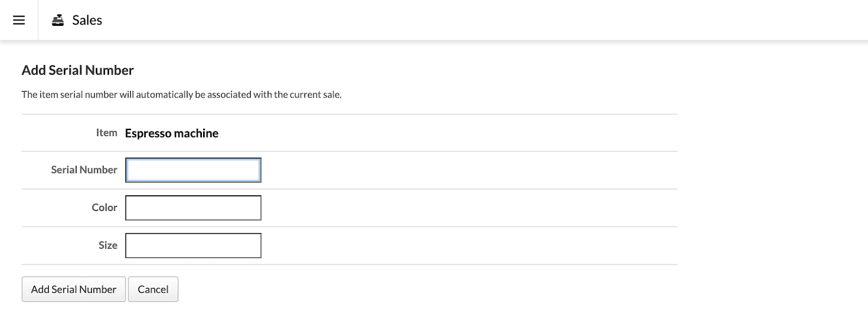This screenshot has width=868, height=309.
Task: Select the Size text field
Action: point(193,246)
